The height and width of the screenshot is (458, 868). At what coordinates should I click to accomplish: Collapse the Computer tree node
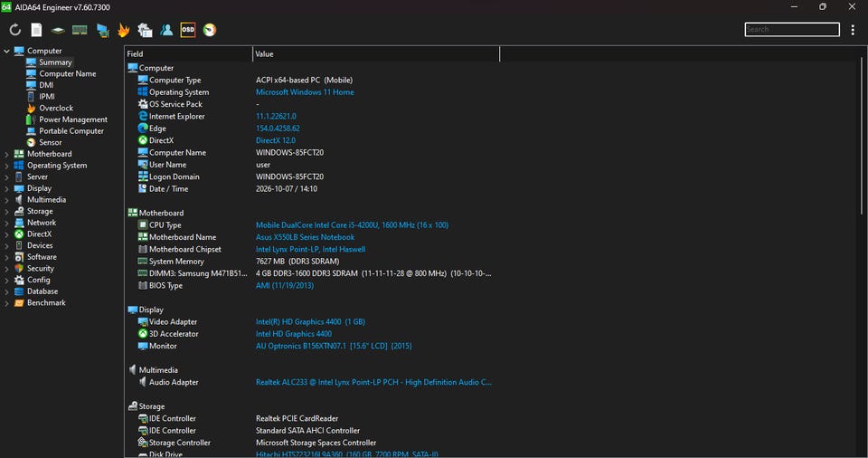click(6, 51)
